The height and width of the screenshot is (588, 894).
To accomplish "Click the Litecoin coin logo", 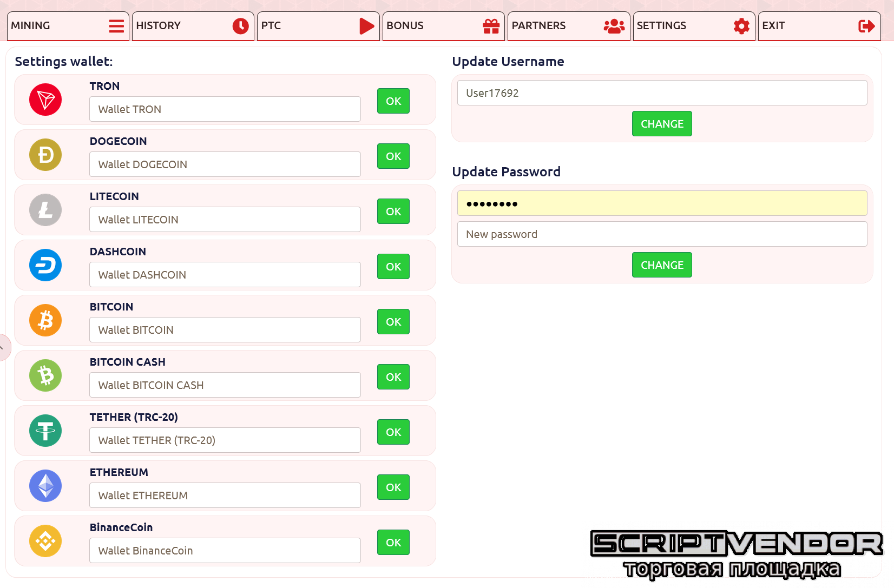I will tap(45, 210).
